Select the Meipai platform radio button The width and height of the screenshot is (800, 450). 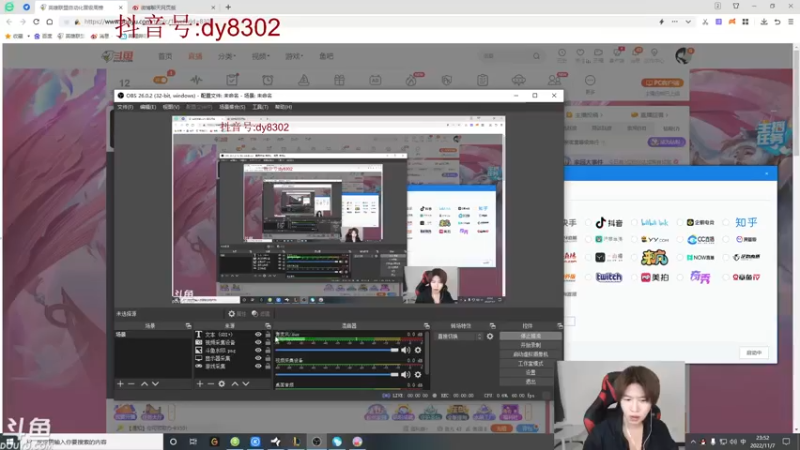(x=634, y=277)
